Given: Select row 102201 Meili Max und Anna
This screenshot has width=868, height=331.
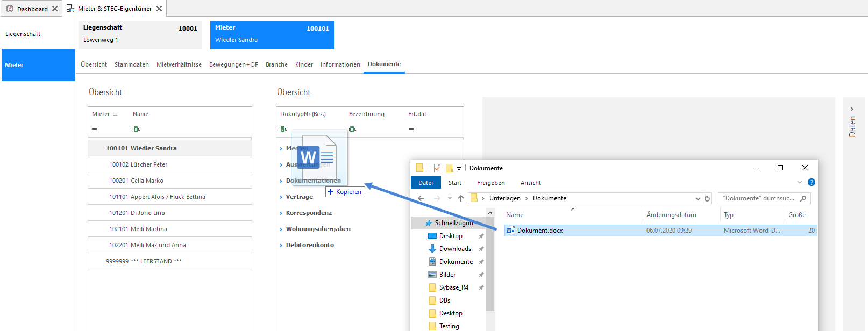Looking at the screenshot, I should tap(170, 245).
